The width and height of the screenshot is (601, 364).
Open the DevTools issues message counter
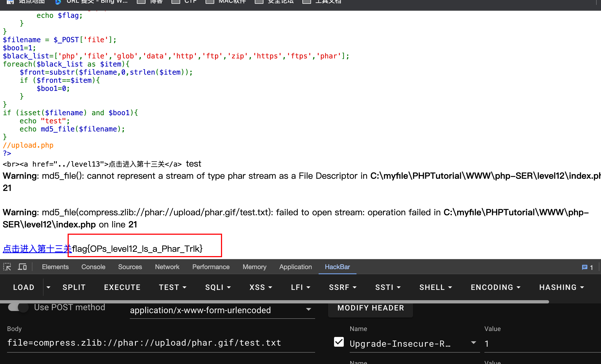coord(587,267)
